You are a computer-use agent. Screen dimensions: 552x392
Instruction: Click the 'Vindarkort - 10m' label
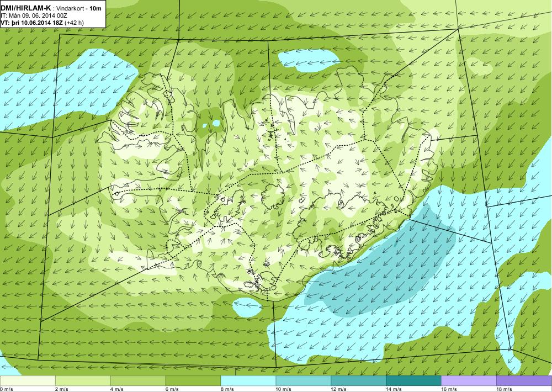pos(79,8)
